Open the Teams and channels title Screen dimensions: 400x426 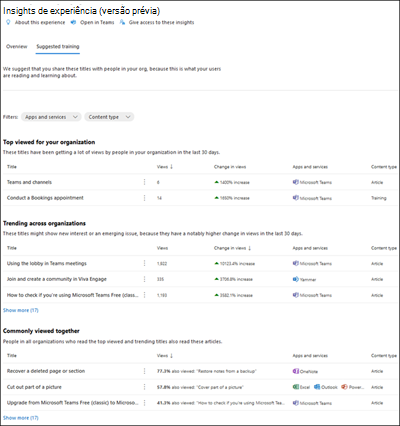[29, 182]
